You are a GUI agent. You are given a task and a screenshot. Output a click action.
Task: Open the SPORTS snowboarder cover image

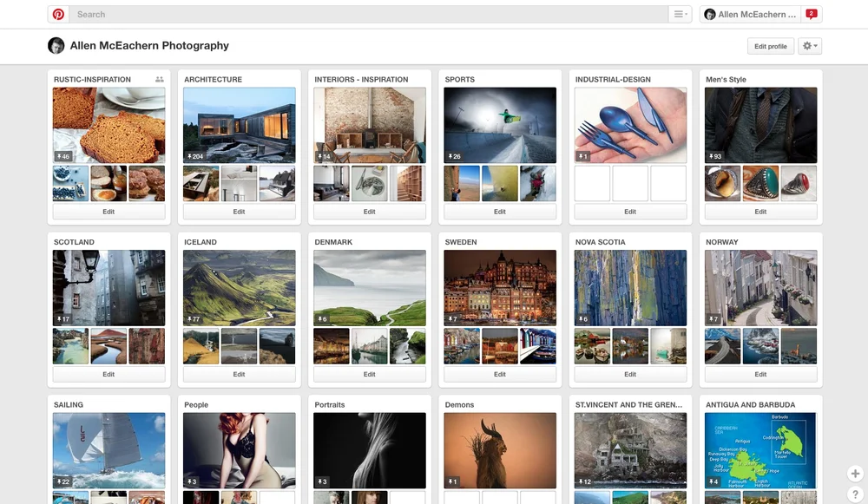pyautogui.click(x=500, y=125)
